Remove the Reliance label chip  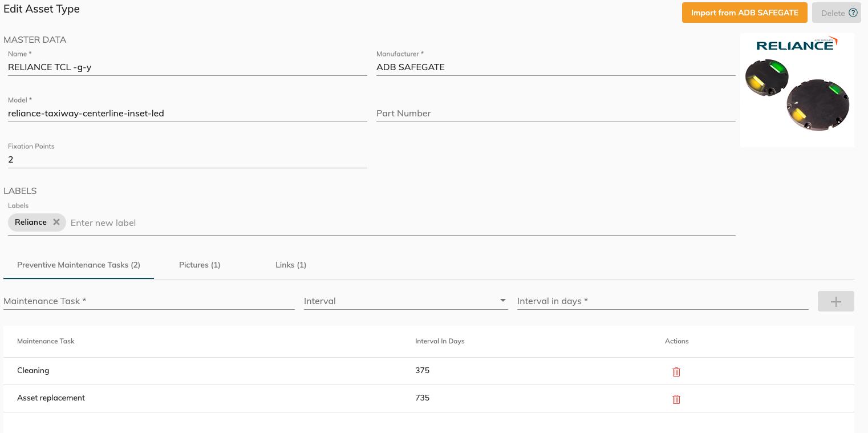56,222
